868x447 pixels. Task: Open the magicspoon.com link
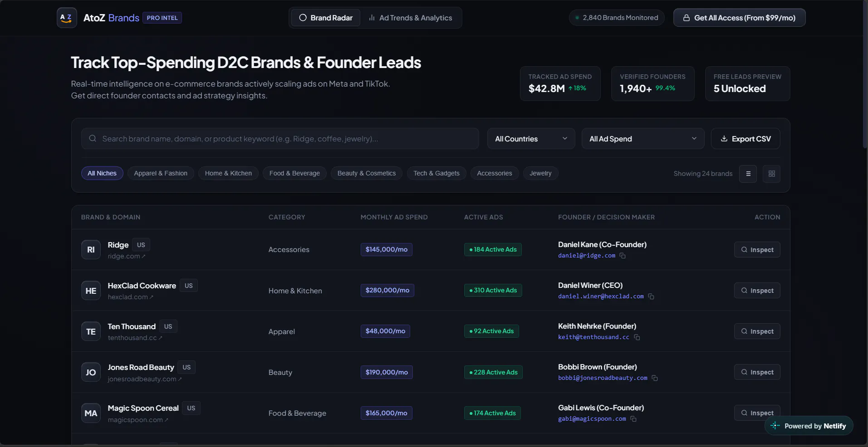138,420
